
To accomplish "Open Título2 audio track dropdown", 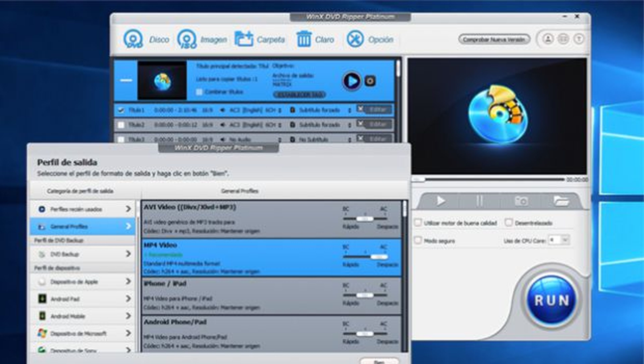I will [280, 125].
